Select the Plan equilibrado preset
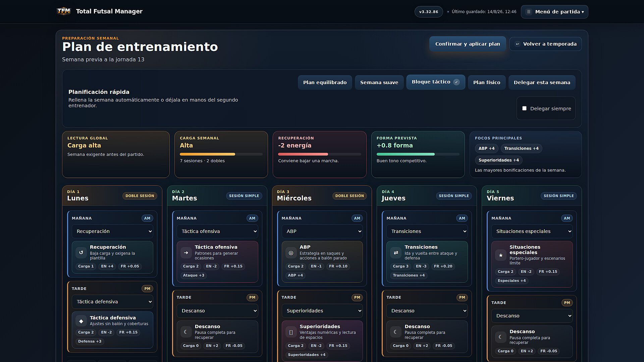This screenshot has height=362, width=644. click(x=325, y=82)
